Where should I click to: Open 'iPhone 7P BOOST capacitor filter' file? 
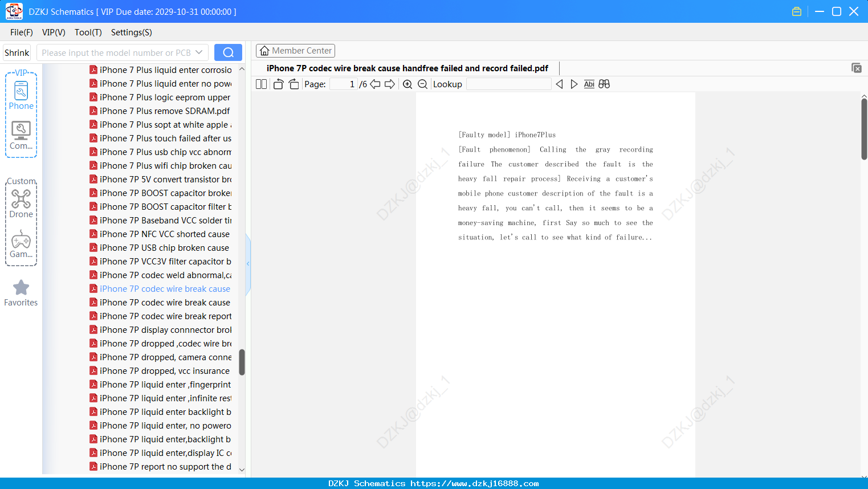(166, 207)
